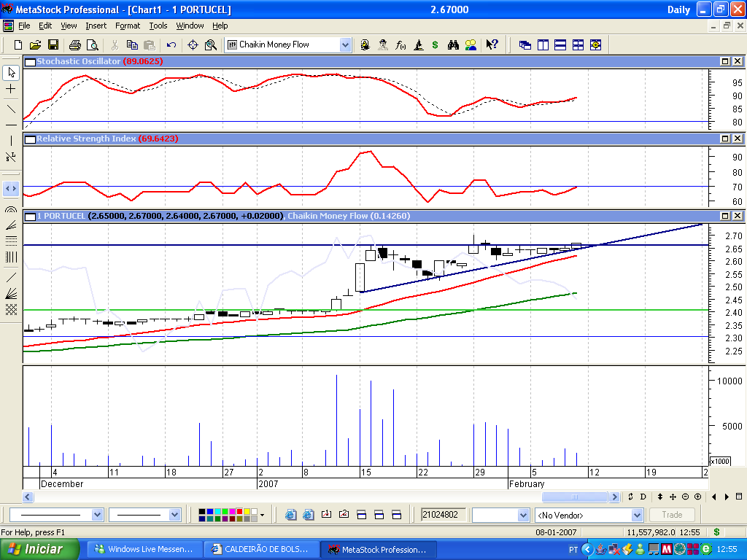Open the line style dropdown
747x560 pixels.
tap(98, 515)
